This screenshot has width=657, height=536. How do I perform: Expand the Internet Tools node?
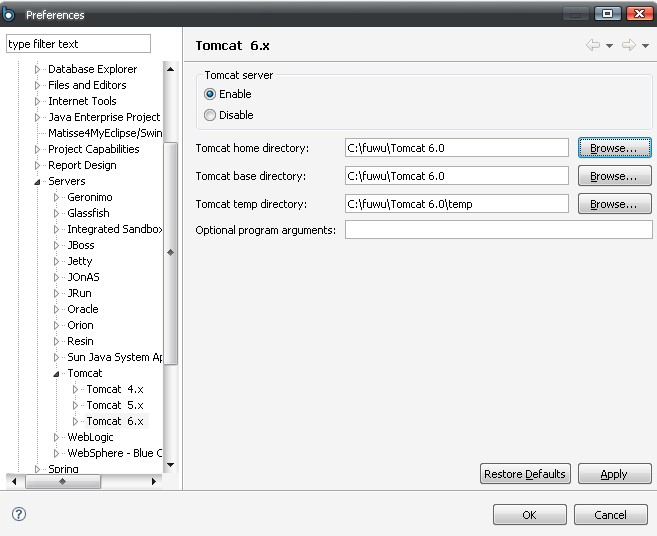(37, 101)
